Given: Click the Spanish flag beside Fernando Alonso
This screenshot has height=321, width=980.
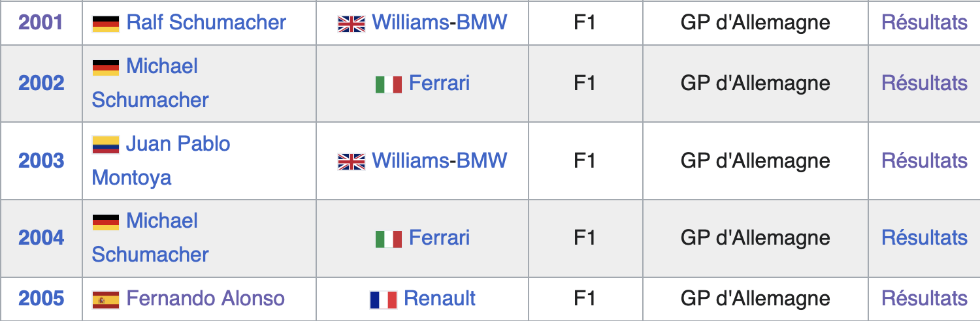Looking at the screenshot, I should [105, 299].
